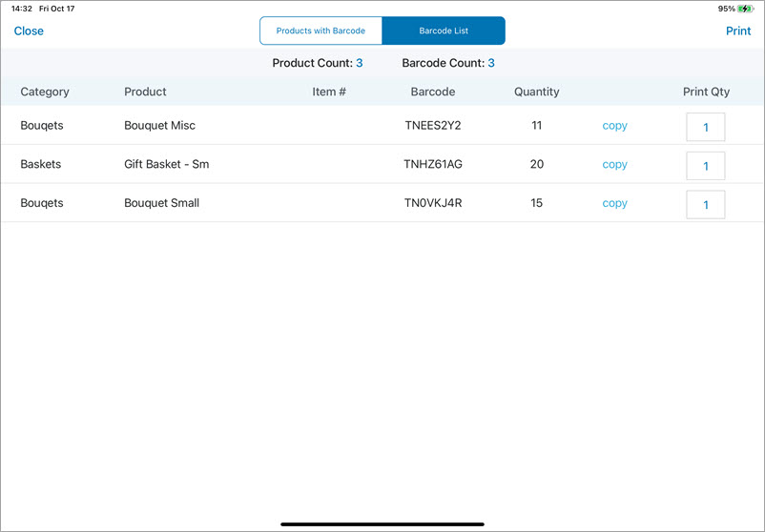Edit print quantity for Gift Basket - Sm

click(706, 166)
